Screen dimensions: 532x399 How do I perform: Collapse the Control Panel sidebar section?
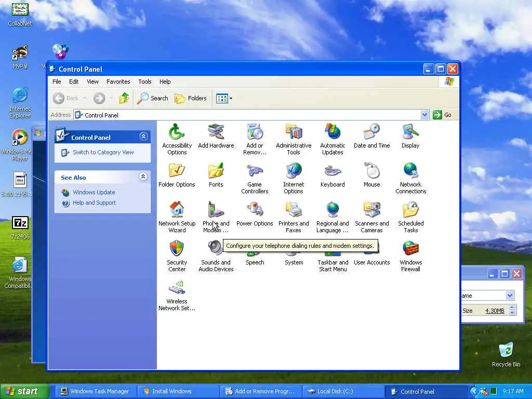pyautogui.click(x=143, y=137)
